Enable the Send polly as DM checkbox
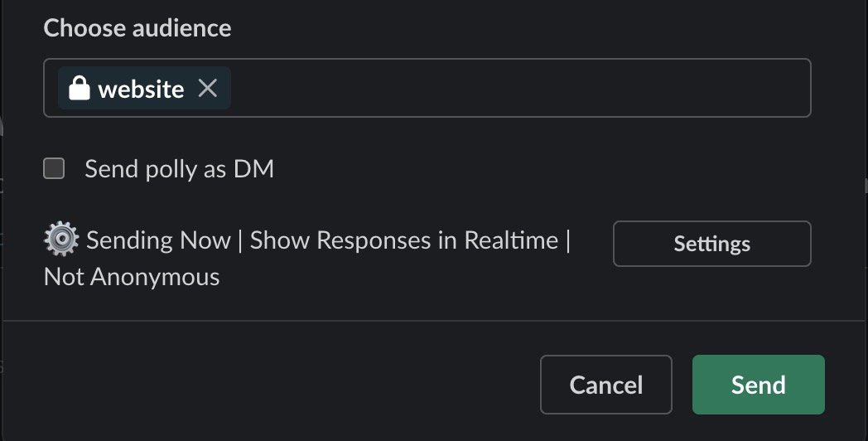 pos(54,169)
